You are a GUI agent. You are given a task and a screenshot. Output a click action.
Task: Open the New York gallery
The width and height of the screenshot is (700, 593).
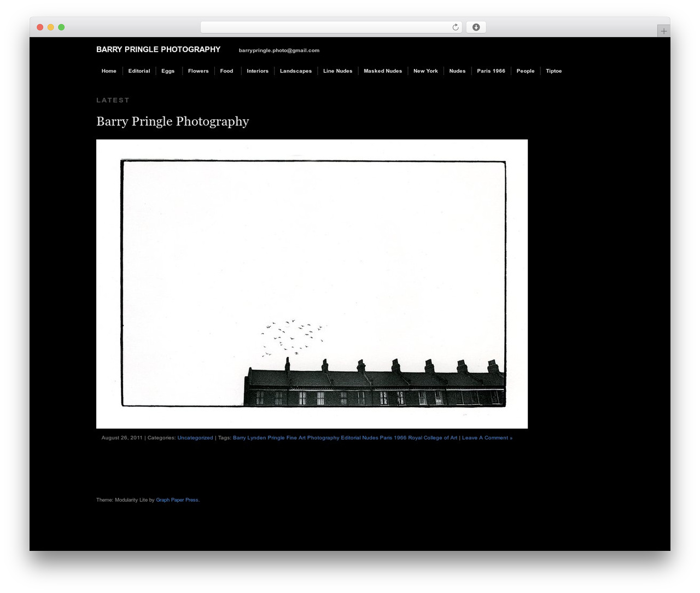click(x=425, y=71)
